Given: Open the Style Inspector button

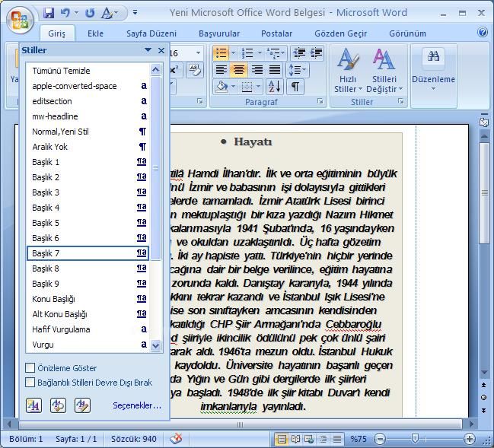Looking at the screenshot, I should (x=58, y=405).
